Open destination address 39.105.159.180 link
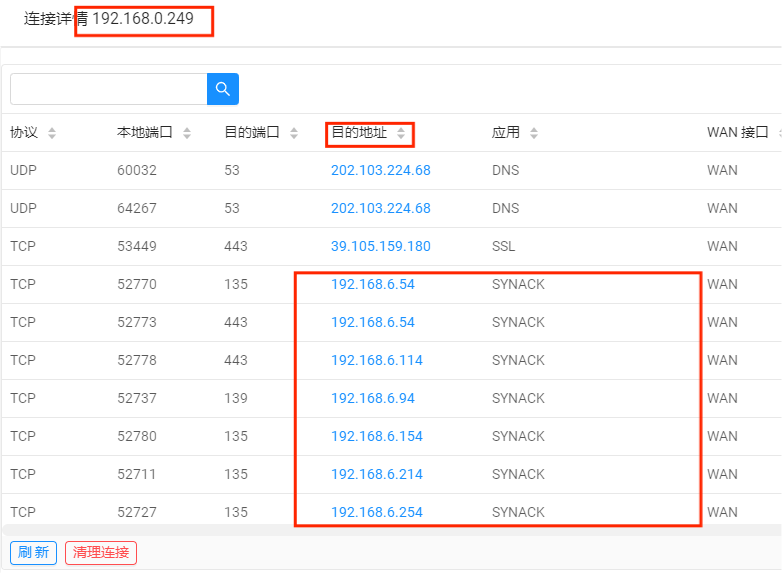Screen dimensions: 782x573 (x=380, y=246)
